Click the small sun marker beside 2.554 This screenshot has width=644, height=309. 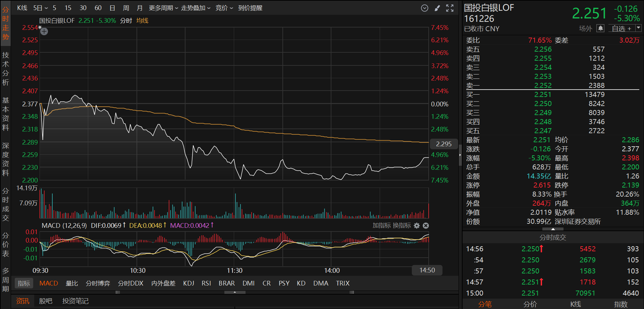point(40,27)
